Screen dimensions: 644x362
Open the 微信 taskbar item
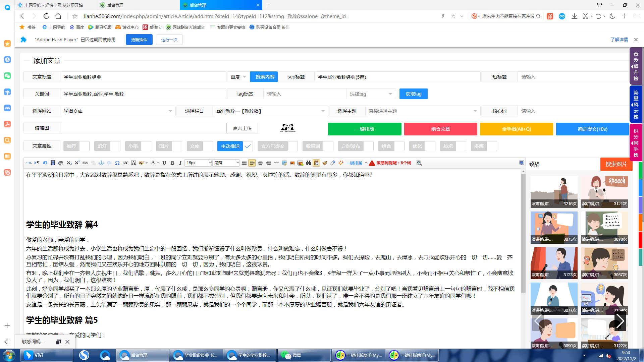tap(305, 355)
